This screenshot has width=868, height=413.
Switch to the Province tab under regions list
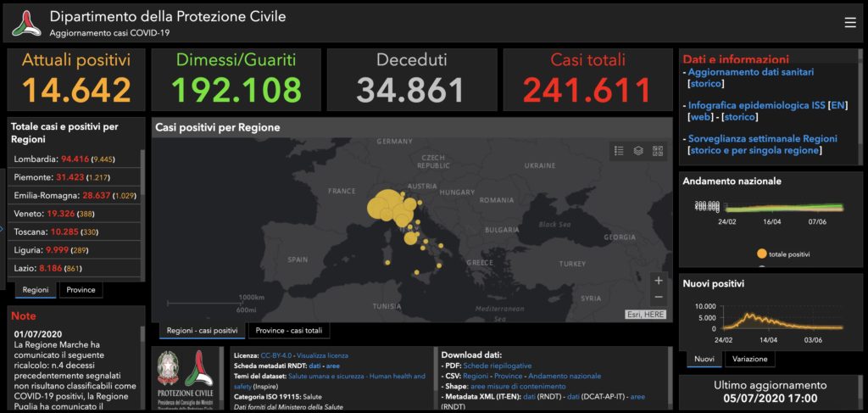click(x=81, y=290)
